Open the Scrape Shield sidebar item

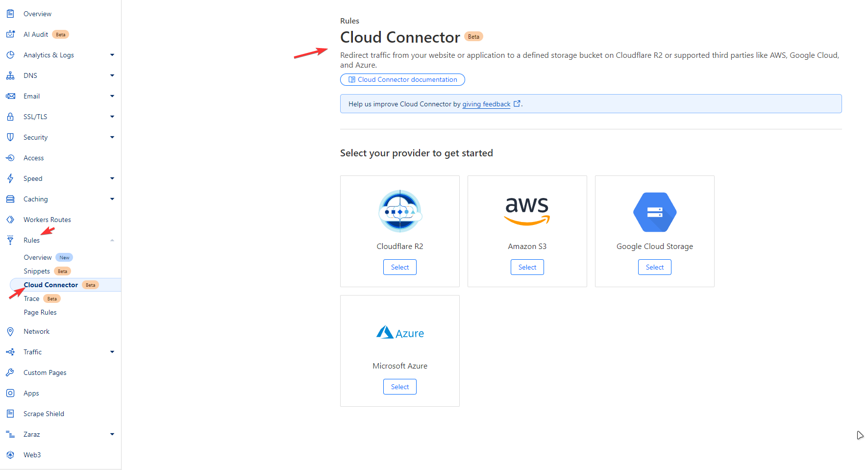coord(44,414)
